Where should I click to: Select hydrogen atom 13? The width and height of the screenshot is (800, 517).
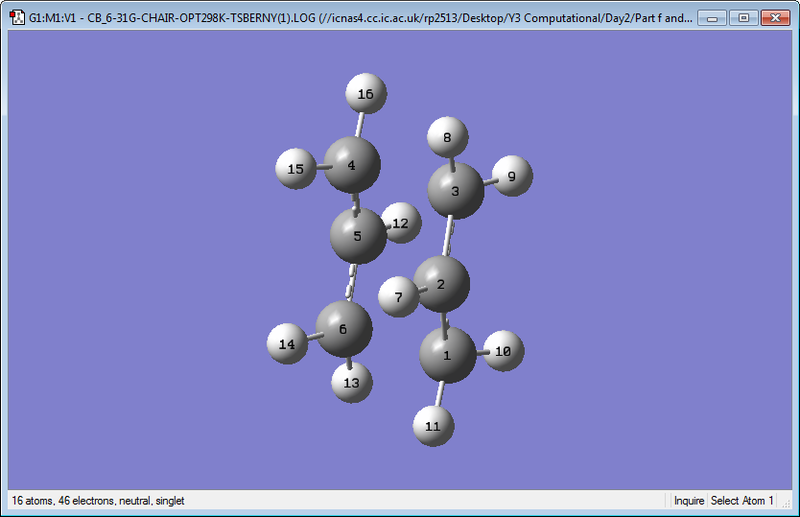pyautogui.click(x=352, y=383)
